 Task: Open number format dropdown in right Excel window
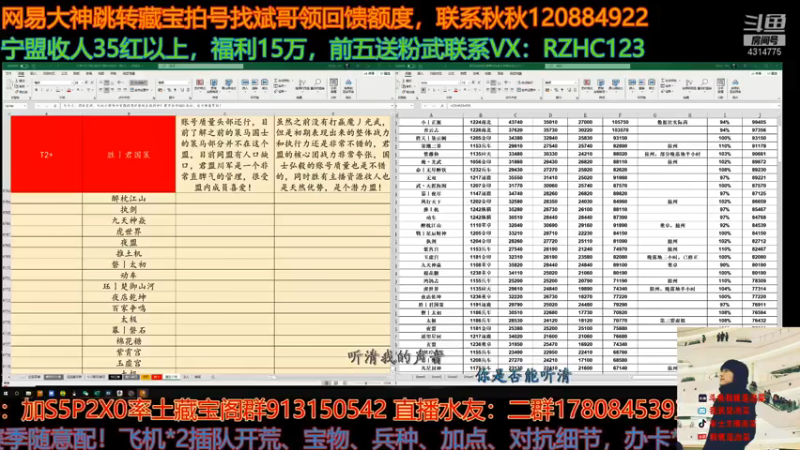pyautogui.click(x=576, y=83)
